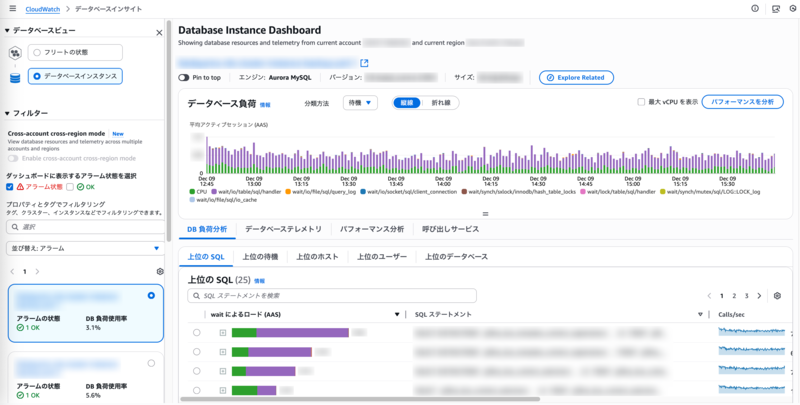The height and width of the screenshot is (405, 800).
Task: Expand the second SQL row plus icon
Action: (222, 352)
